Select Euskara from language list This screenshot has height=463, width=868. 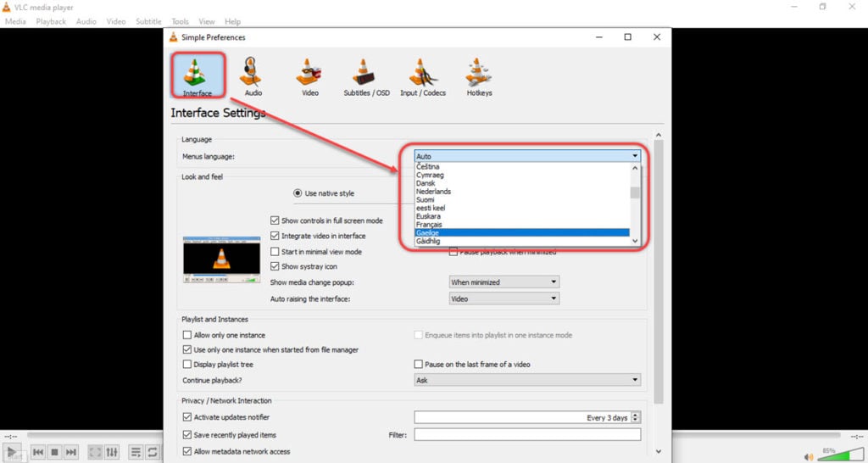(522, 216)
